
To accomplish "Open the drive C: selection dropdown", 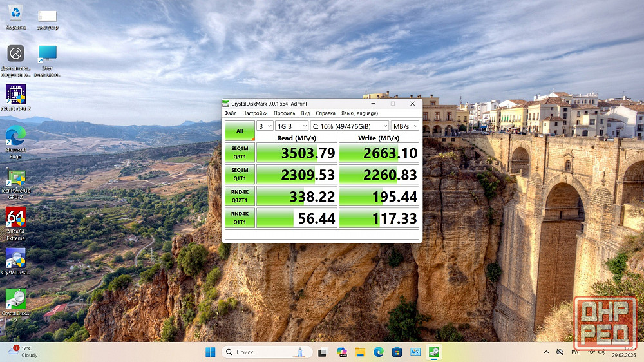I will coord(350,126).
